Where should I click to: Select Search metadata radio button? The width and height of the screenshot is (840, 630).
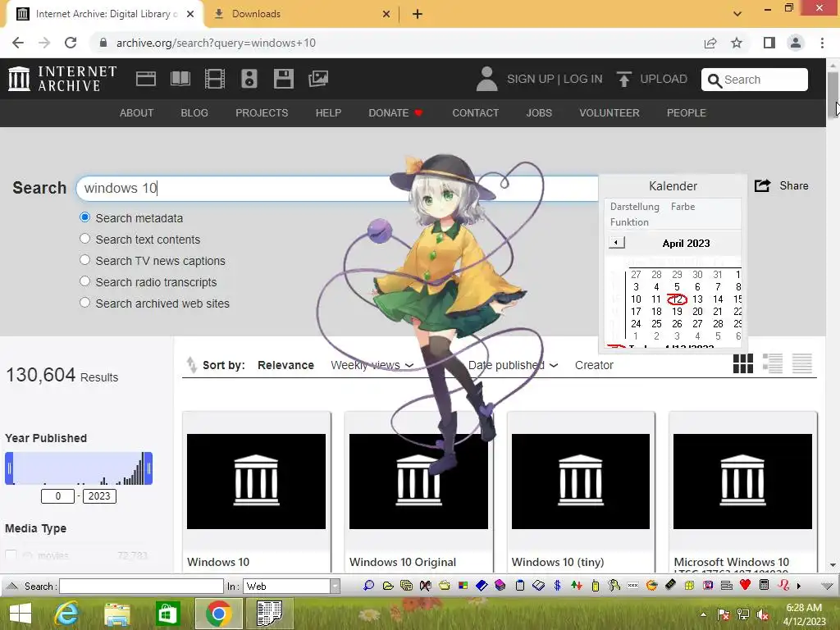pos(84,217)
